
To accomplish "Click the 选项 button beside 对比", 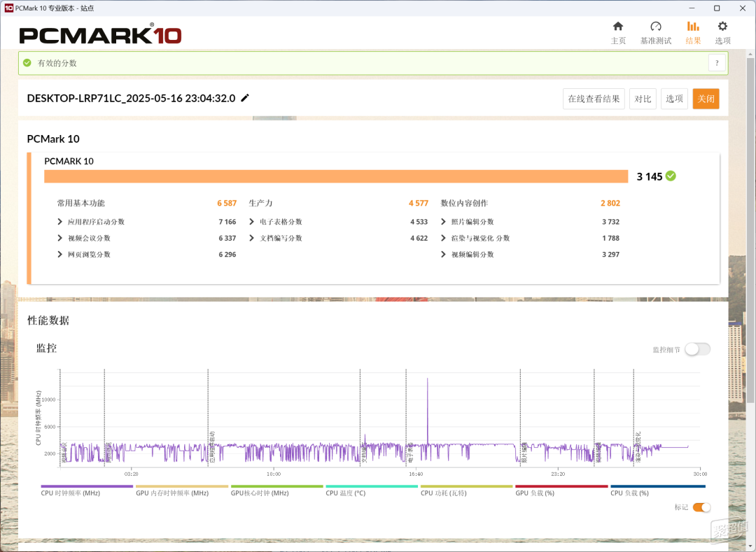I will pos(674,99).
